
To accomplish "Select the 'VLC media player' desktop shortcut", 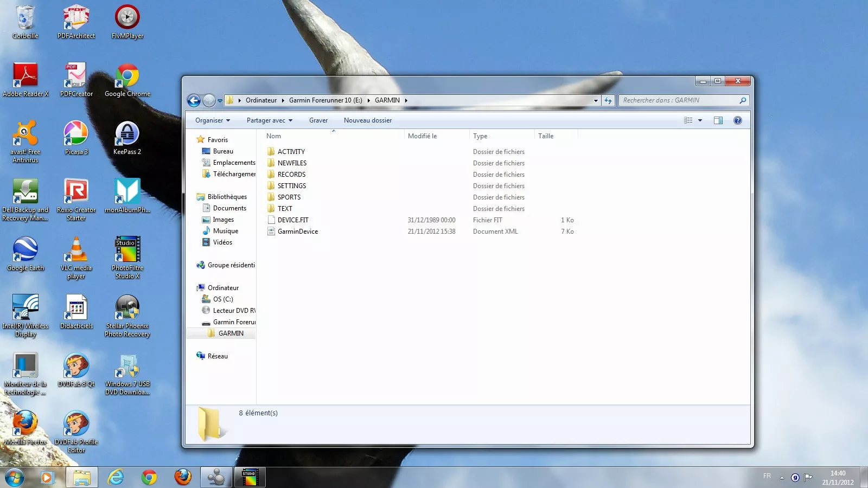I will tap(76, 258).
